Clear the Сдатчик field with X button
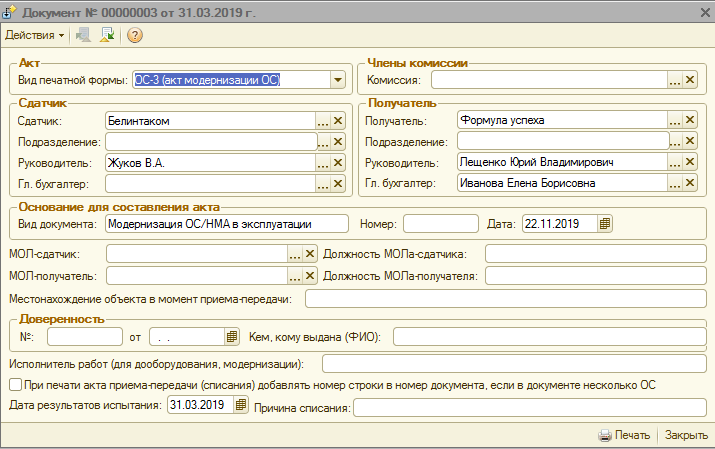Image resolution: width=715 pixels, height=449 pixels. [x=338, y=121]
